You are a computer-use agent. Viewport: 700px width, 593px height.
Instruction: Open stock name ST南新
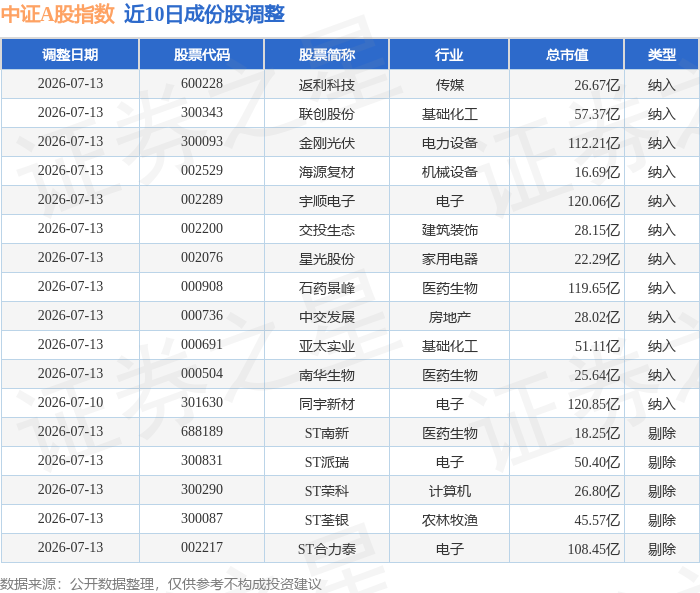coord(327,433)
